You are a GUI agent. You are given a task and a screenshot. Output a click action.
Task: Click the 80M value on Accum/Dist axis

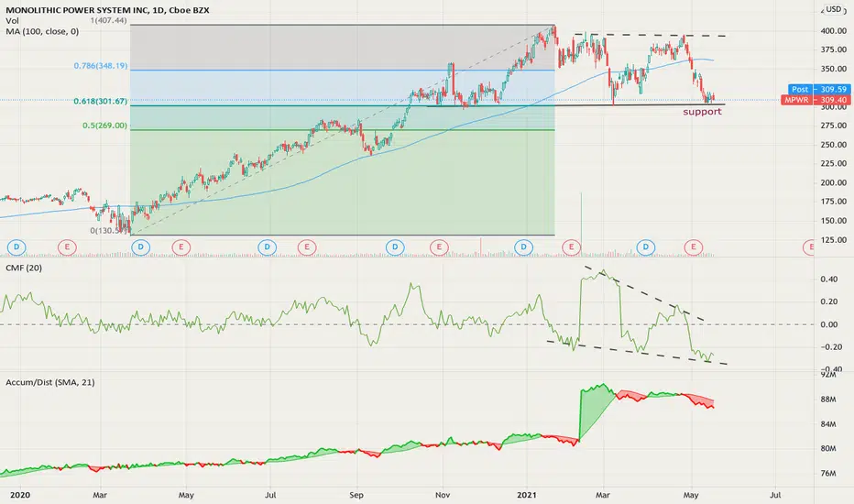pos(828,448)
